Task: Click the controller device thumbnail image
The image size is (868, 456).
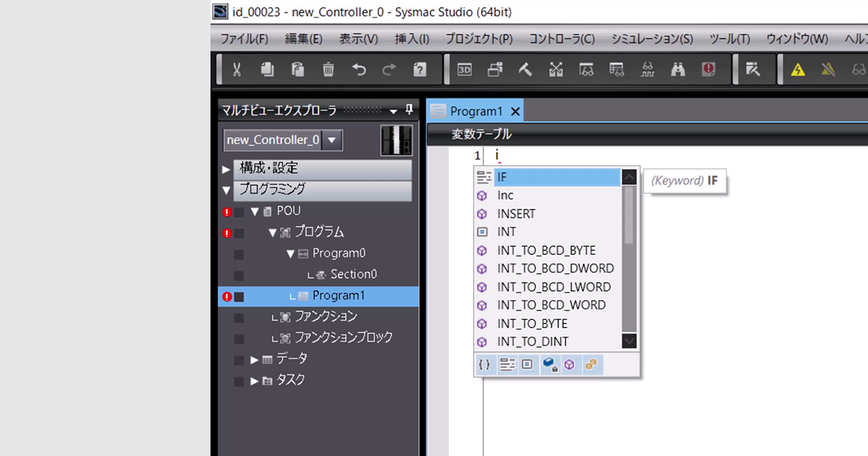Action: [396, 140]
